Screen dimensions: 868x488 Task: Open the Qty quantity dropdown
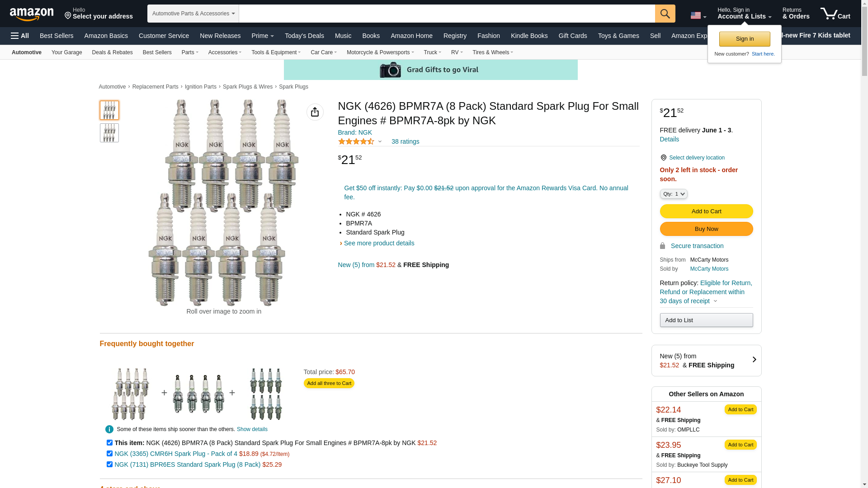coord(673,194)
